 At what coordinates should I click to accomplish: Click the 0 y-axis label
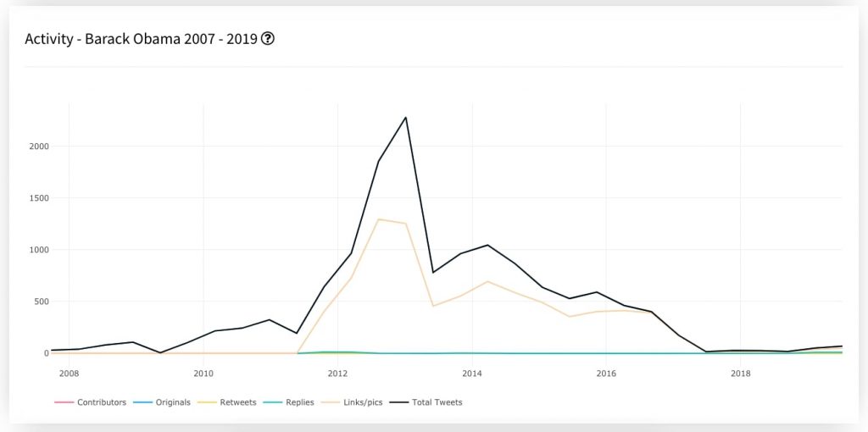[x=47, y=353]
